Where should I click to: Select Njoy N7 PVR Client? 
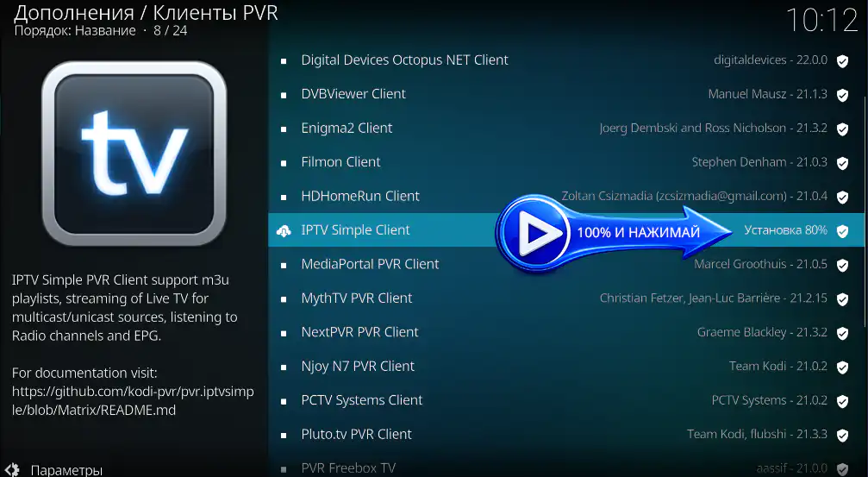[x=565, y=367]
